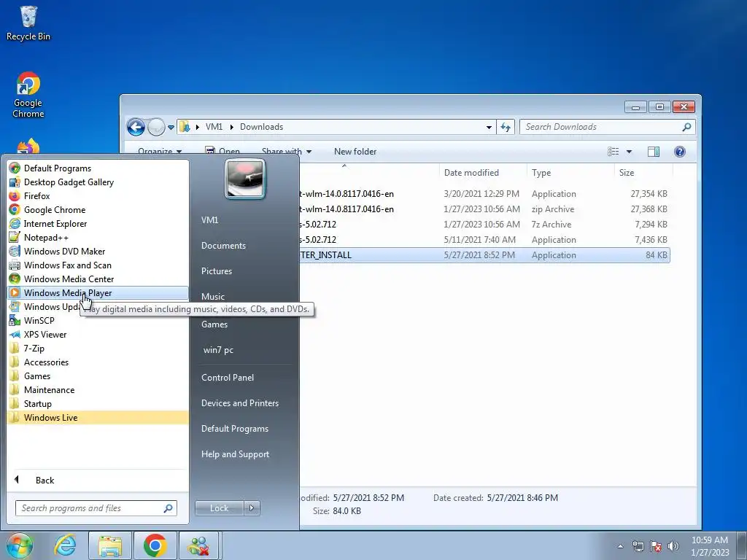This screenshot has height=560, width=747.
Task: Open Help and Support
Action: coord(235,454)
